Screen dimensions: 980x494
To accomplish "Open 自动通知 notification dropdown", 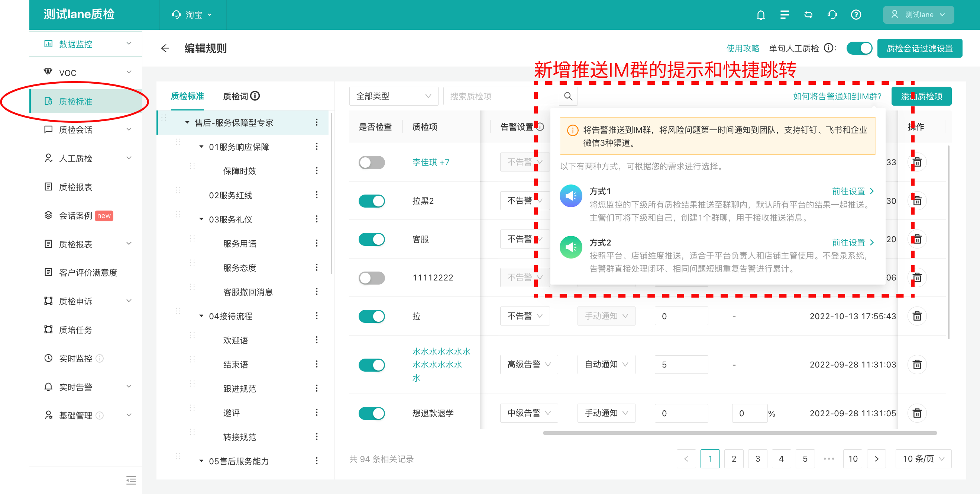I will point(606,365).
